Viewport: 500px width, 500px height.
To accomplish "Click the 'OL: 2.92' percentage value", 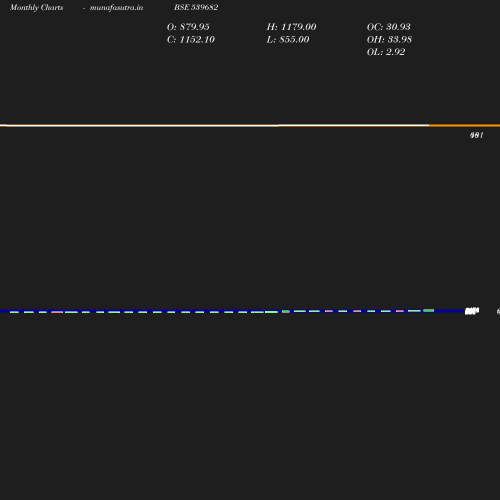I will click(x=386, y=52).
